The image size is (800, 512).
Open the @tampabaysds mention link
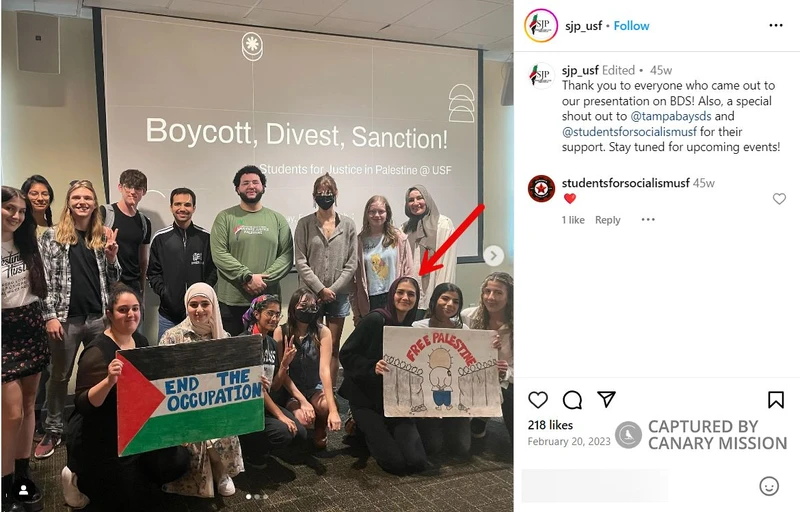point(671,116)
